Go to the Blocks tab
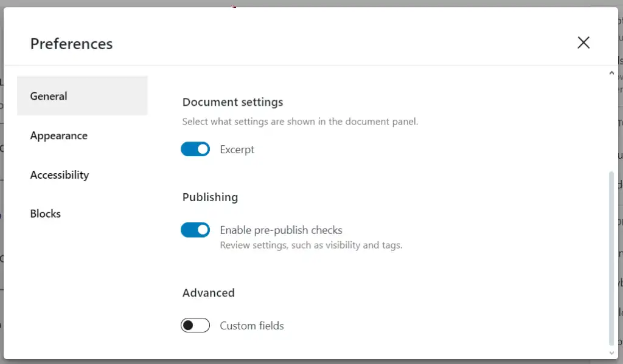 pos(46,214)
